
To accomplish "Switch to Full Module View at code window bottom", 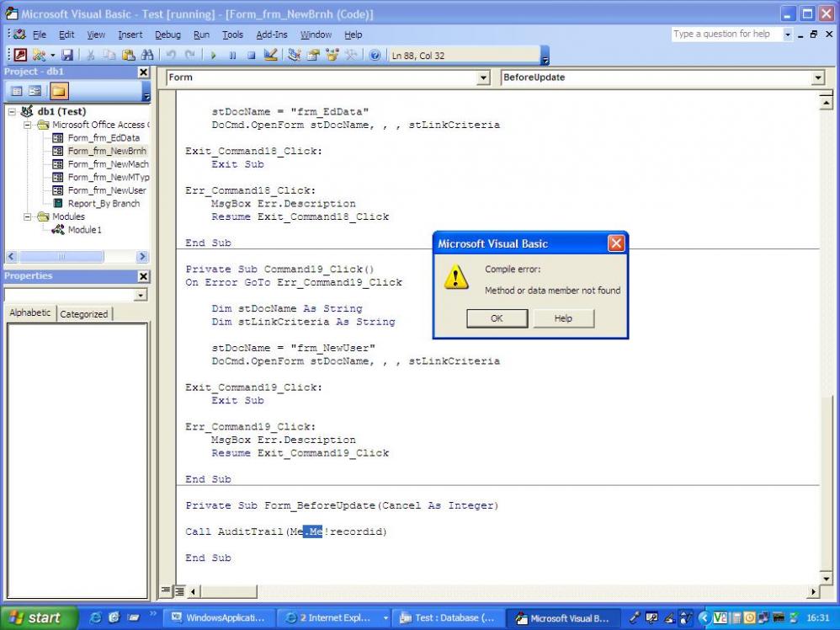I will [179, 591].
